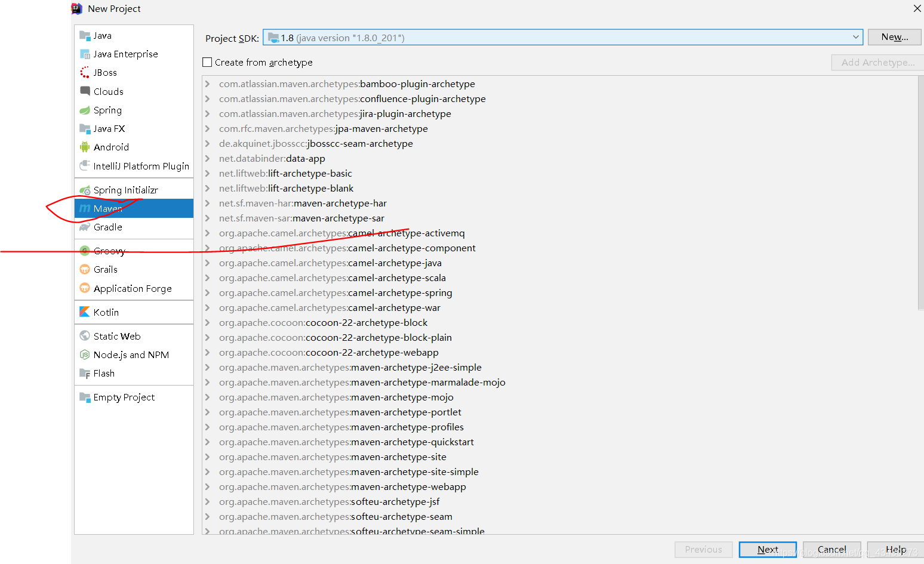Select softeu-archetype-jsf entry

[329, 502]
